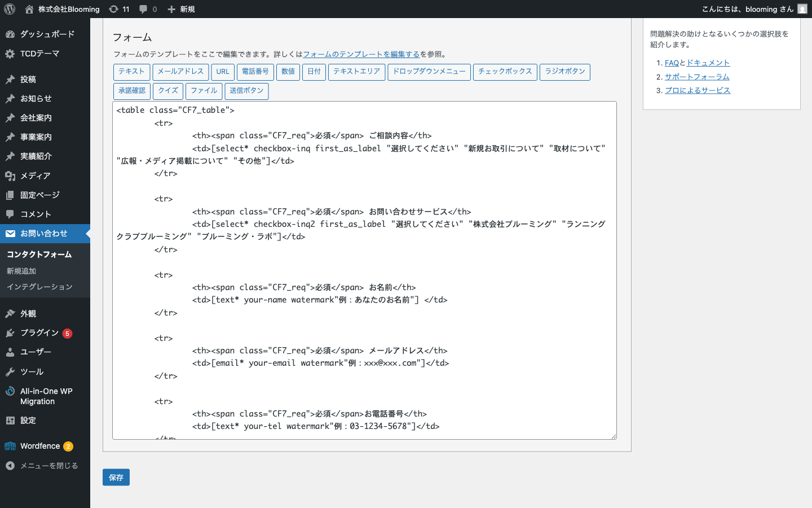Insert a 日付 form tag
Viewport: 812px width, 508px height.
point(314,72)
